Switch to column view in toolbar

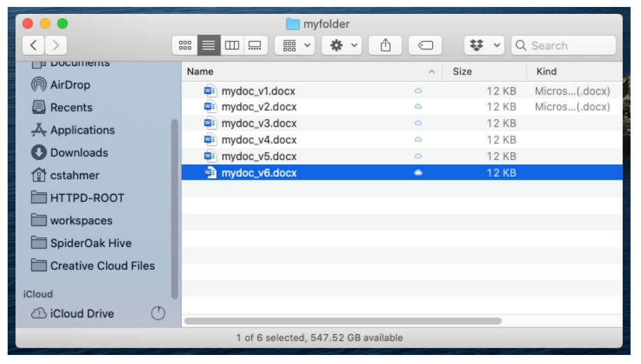232,46
